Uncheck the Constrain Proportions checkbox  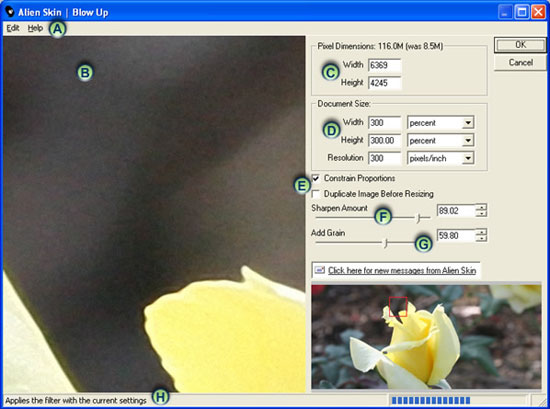point(316,178)
